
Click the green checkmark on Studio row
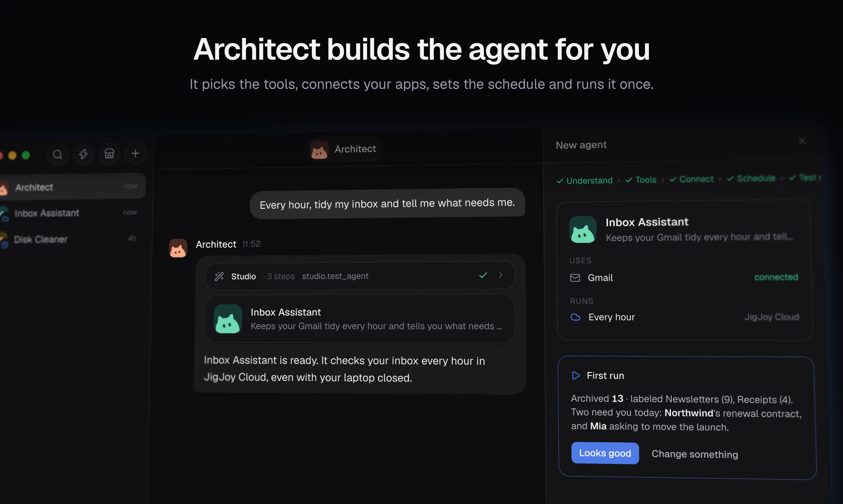point(483,275)
